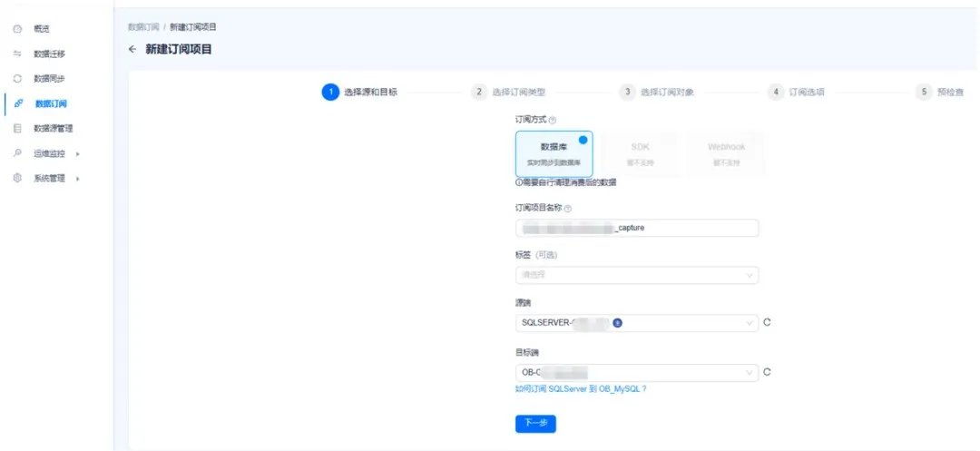Select the 数据库 subscription method card
The width and height of the screenshot is (980, 451).
click(554, 153)
